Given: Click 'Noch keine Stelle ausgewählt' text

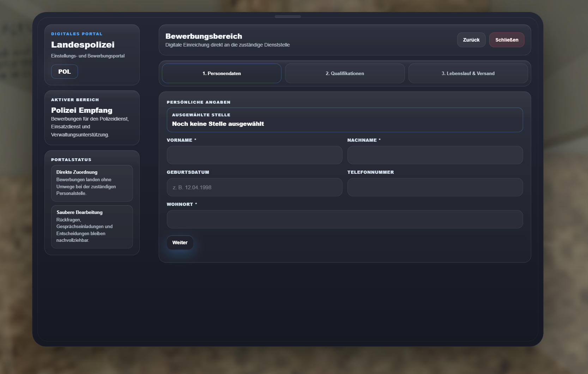Looking at the screenshot, I should tap(218, 124).
